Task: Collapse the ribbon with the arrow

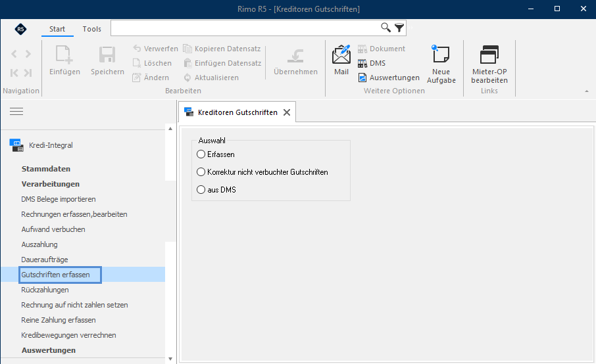Action: pos(587,91)
